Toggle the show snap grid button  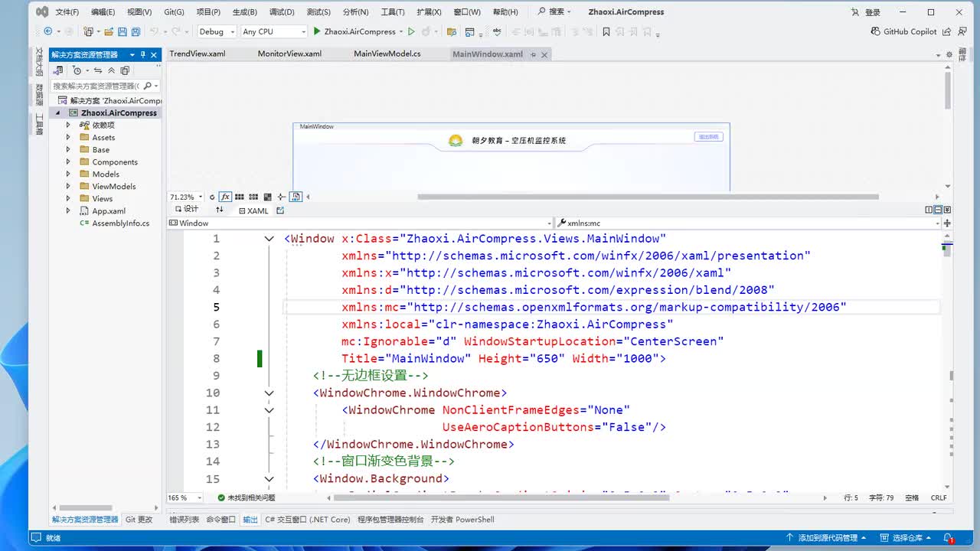(x=240, y=197)
